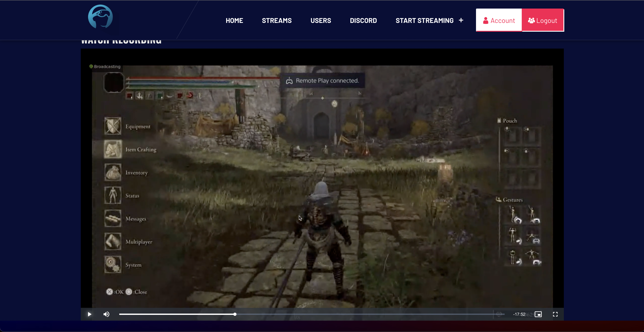Click the site logo in the header
Screen dimensions: 644x332
click(100, 16)
